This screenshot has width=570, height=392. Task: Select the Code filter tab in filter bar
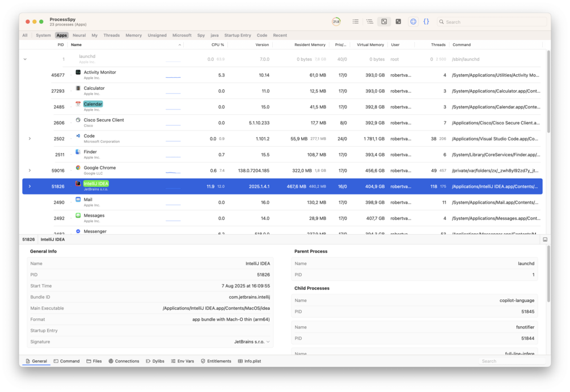coord(261,35)
